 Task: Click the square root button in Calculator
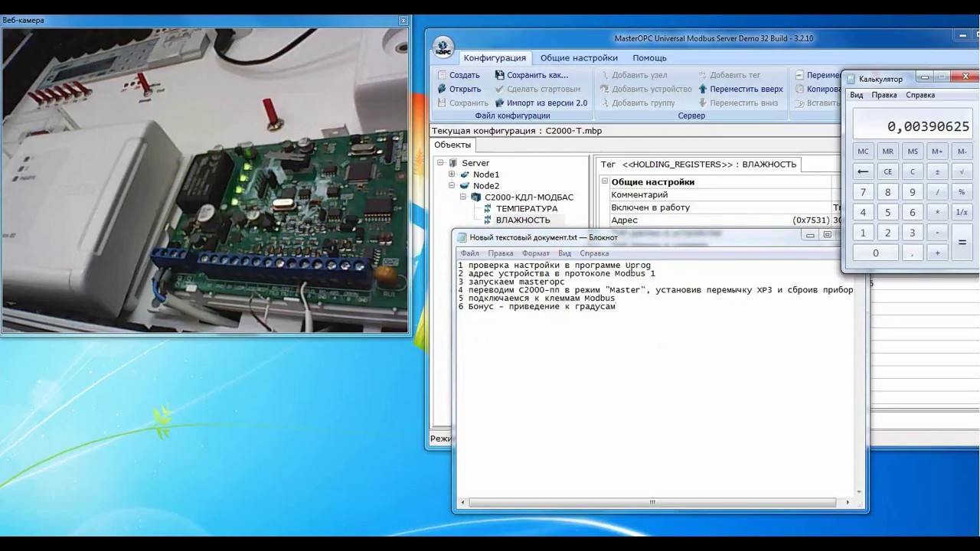point(962,171)
